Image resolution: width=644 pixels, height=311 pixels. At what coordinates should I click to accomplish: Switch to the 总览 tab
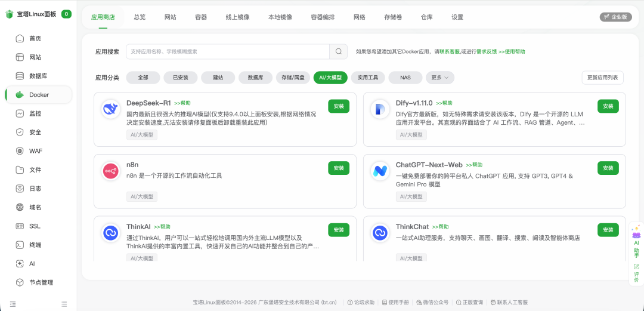[140, 17]
